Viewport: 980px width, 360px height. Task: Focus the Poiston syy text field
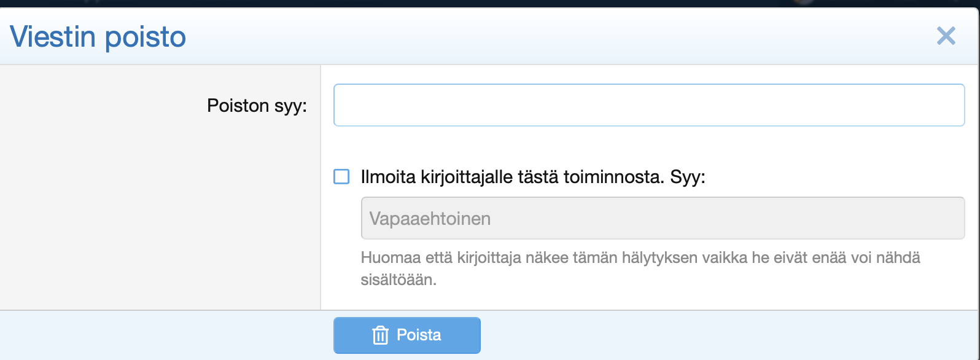coord(648,105)
